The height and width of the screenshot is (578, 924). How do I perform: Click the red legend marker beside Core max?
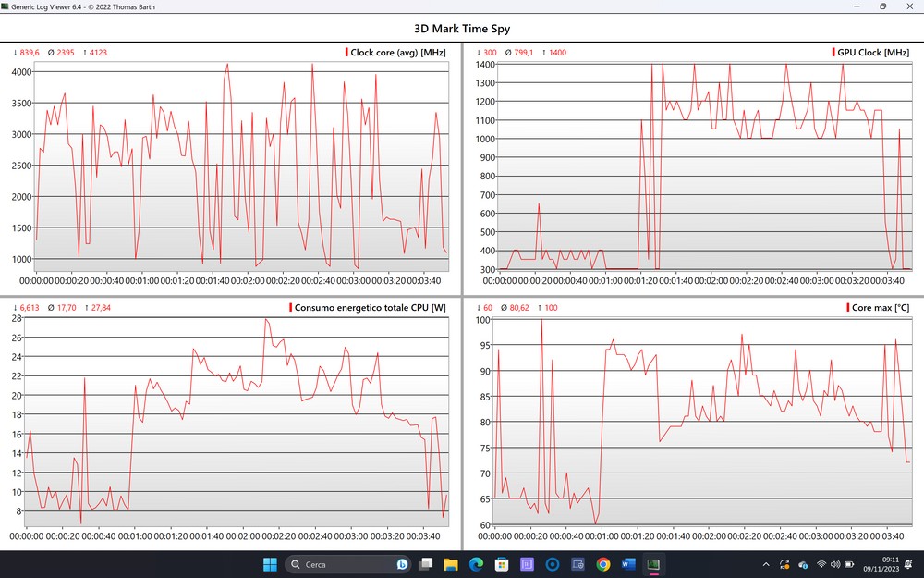tap(848, 308)
